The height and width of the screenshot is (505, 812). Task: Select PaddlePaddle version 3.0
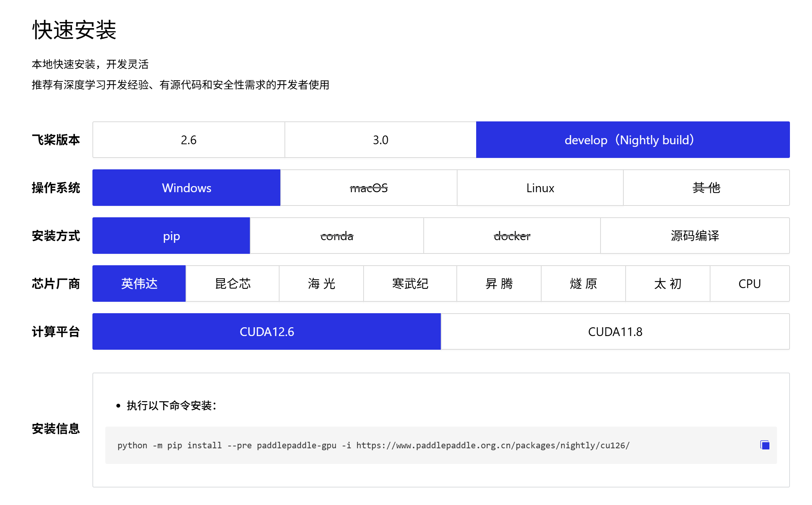(x=380, y=140)
